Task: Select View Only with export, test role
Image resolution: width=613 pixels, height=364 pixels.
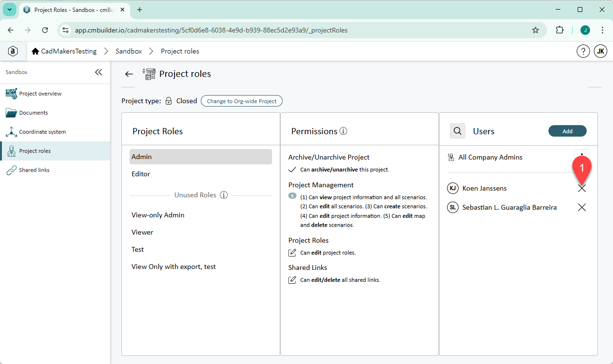Action: (201, 267)
